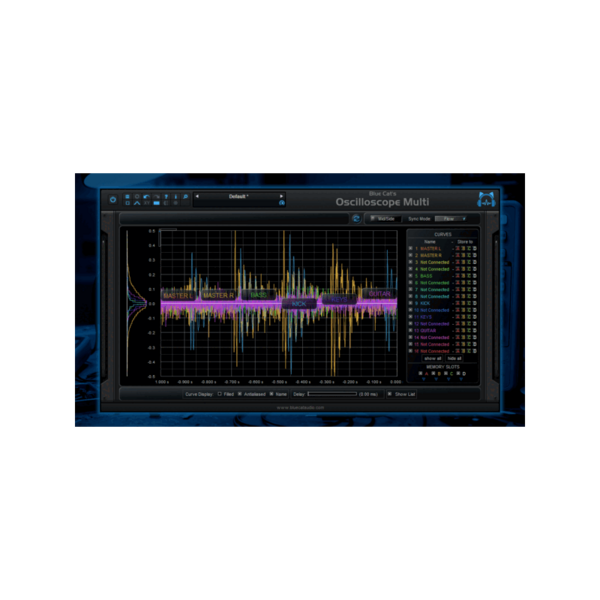Expand memory slot A arrow

[424, 379]
